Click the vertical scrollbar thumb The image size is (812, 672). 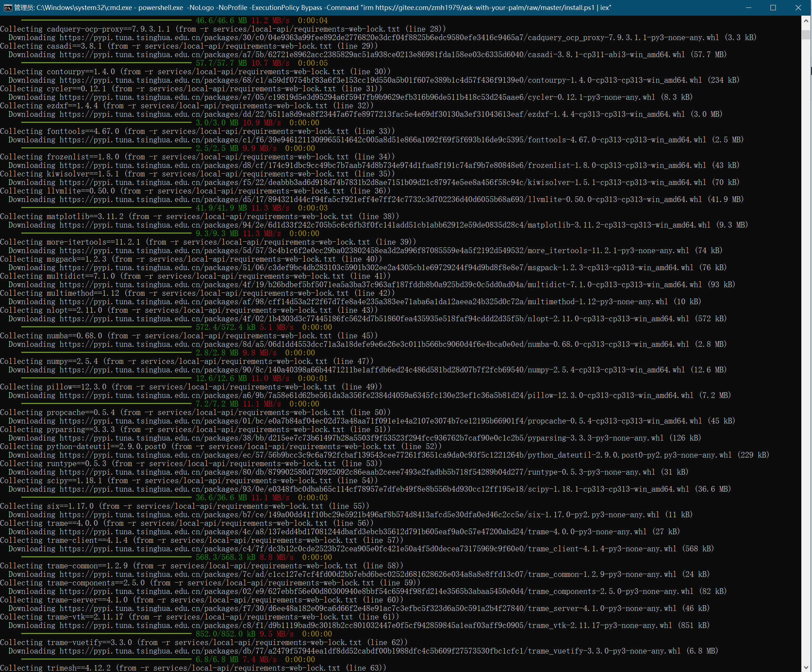[806, 34]
